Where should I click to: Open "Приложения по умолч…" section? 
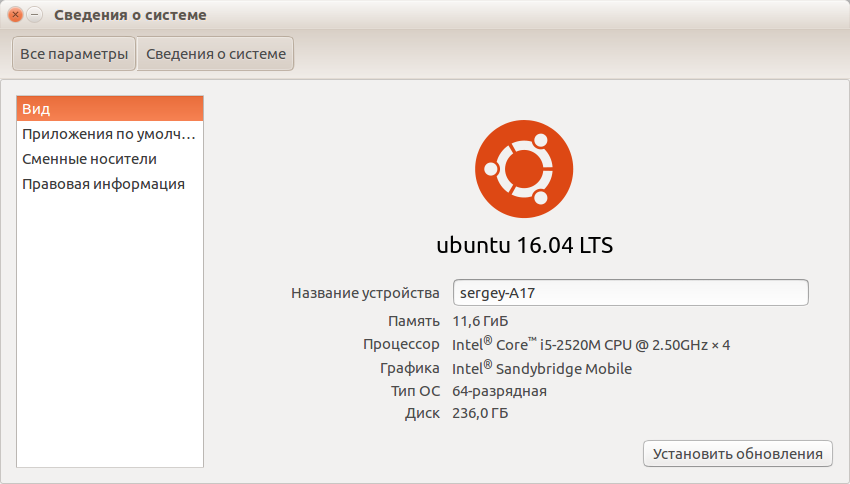[x=110, y=134]
